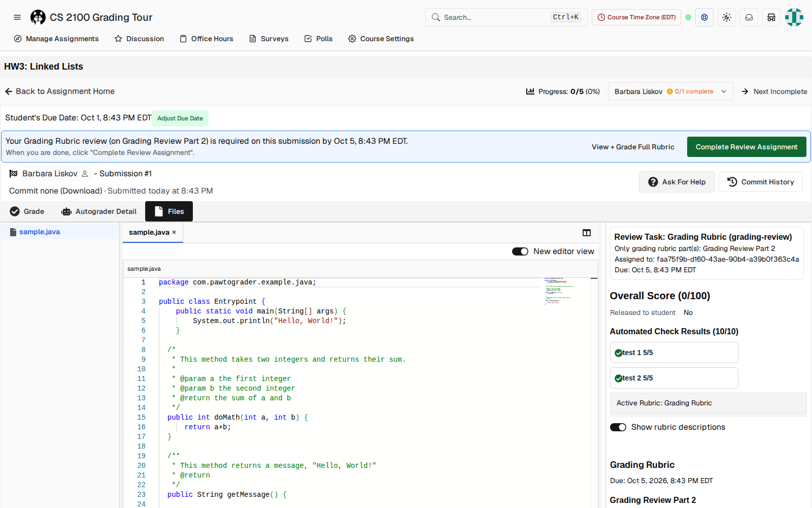Viewport: 812px width, 508px height.
Task: Click the student profile icon beside Barbara Liskov
Action: click(85, 174)
